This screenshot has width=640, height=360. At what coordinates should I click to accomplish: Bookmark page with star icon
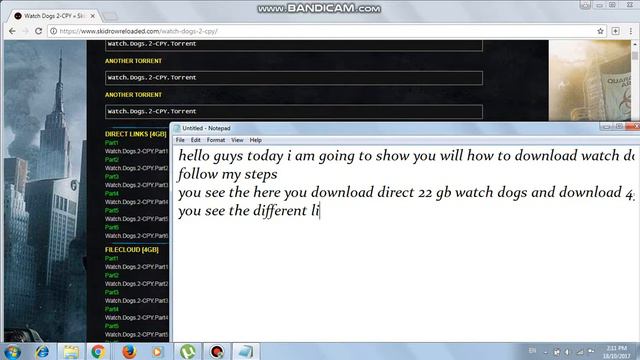click(600, 31)
